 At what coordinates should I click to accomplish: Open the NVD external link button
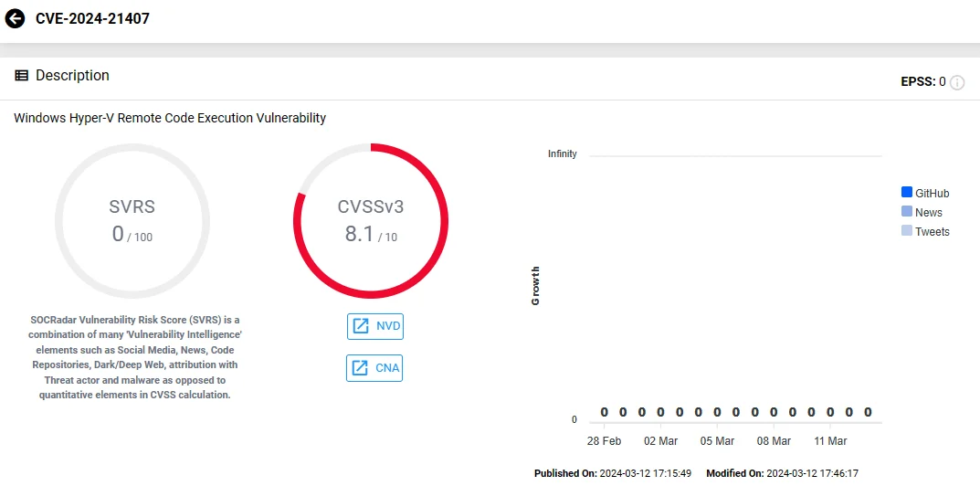[375, 326]
